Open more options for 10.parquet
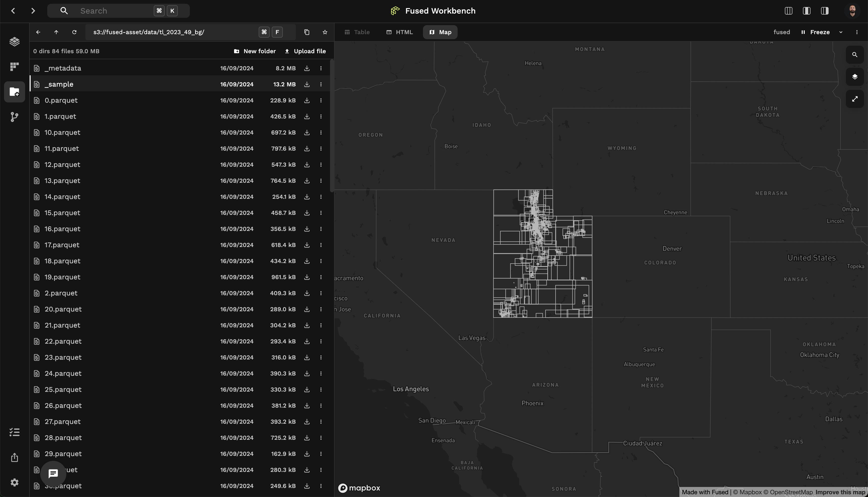 click(x=321, y=133)
